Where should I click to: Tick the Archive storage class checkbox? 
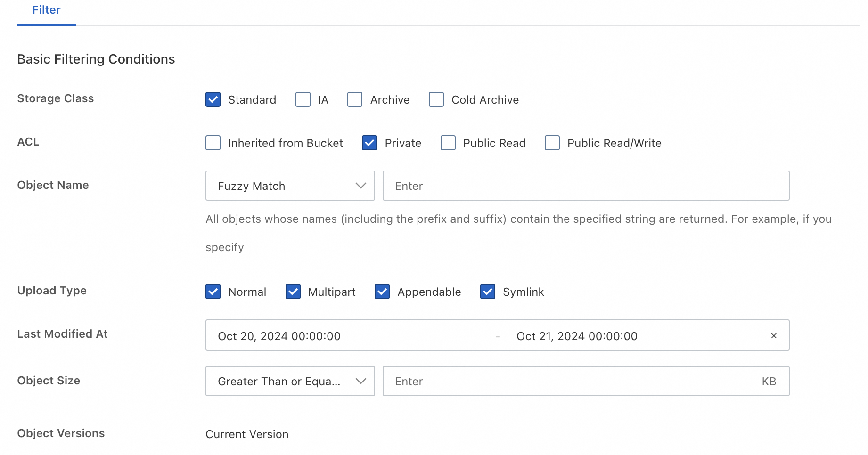tap(355, 99)
